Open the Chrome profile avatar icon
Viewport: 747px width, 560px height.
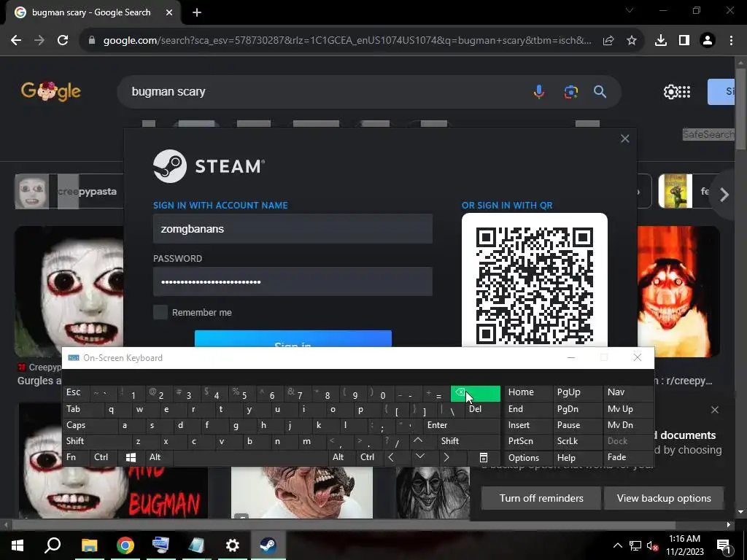point(708,41)
